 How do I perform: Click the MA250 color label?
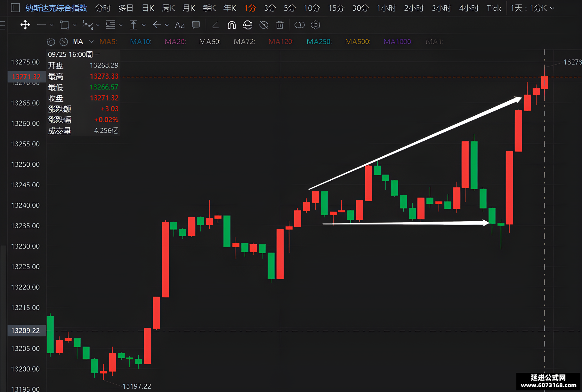319,42
